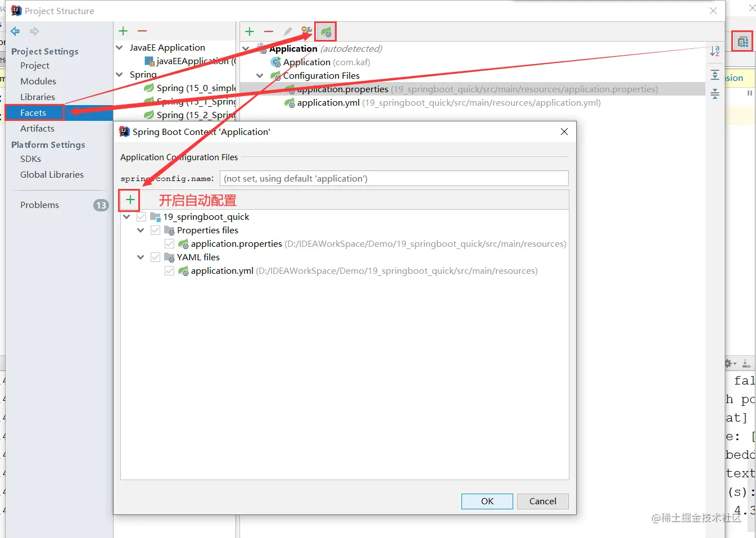Viewport: 756px width, 538px height.
Task: Click the download icon beside the gear
Action: [746, 364]
